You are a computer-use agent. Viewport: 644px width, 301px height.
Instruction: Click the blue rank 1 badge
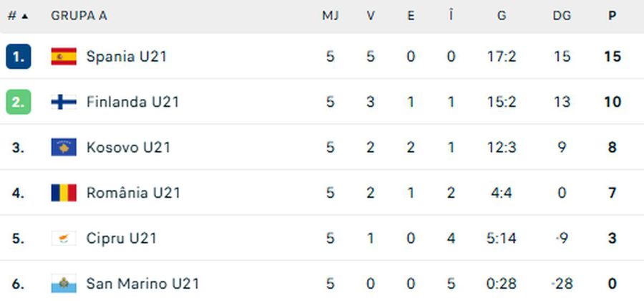click(18, 57)
